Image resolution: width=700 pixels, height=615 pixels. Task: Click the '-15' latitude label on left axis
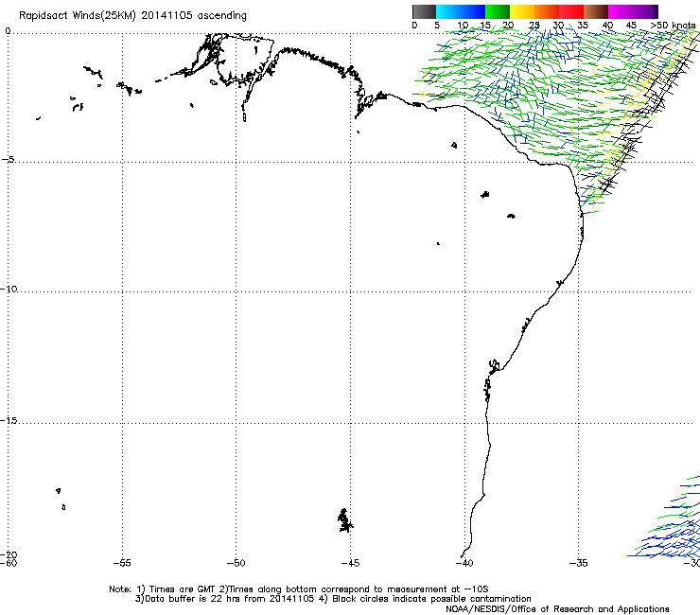pyautogui.click(x=9, y=420)
